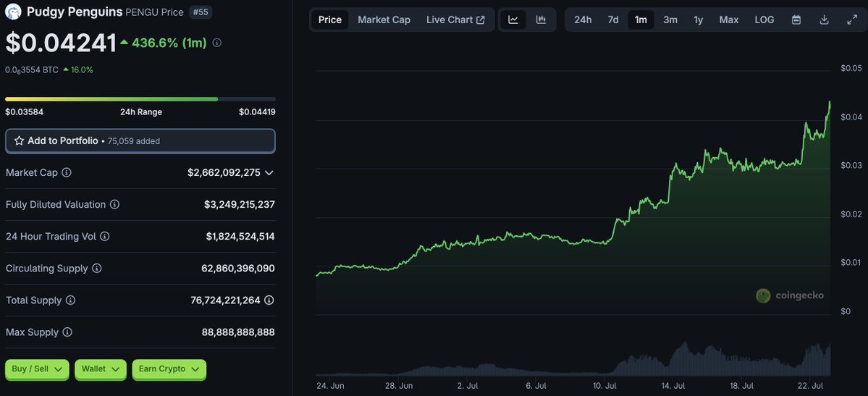Image resolution: width=868 pixels, height=396 pixels.
Task: Expand chart to fullscreen
Action: pos(852,20)
